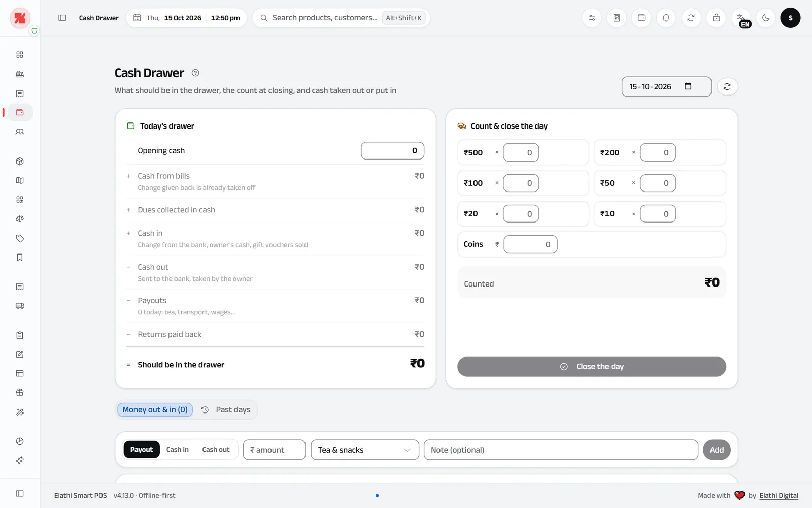The width and height of the screenshot is (812, 508).
Task: Click the ₹ amount field
Action: click(275, 450)
